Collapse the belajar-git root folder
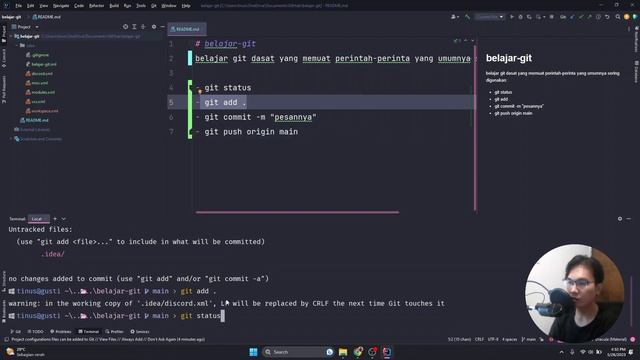 click(x=11, y=36)
